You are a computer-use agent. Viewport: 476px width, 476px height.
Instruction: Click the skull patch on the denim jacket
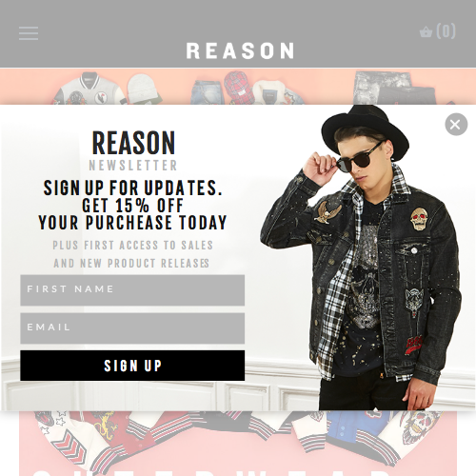(x=419, y=219)
